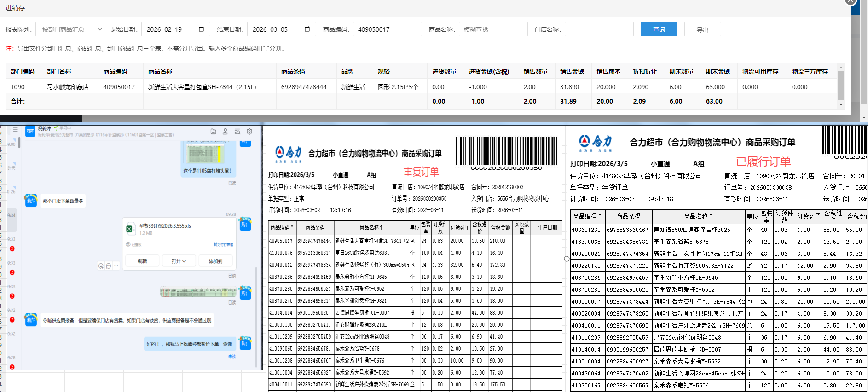Open the calendar picker for 起始日期
Viewport: 868px width, 392px height.
(201, 29)
